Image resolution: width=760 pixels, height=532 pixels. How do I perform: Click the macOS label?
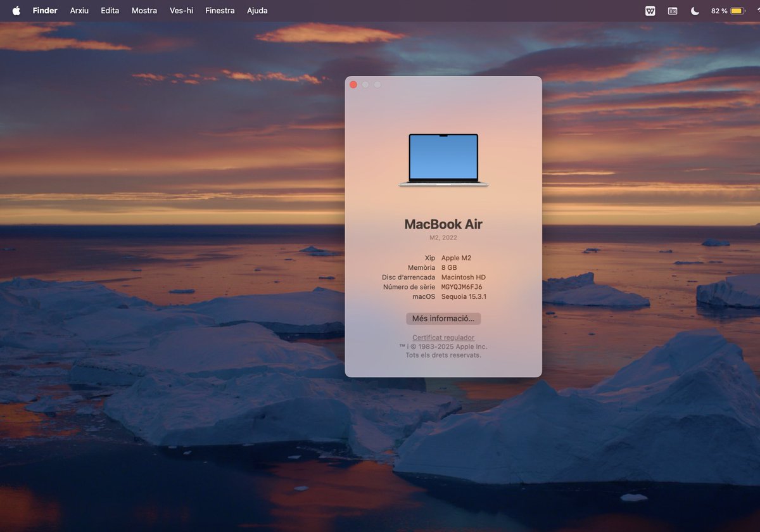(x=424, y=296)
